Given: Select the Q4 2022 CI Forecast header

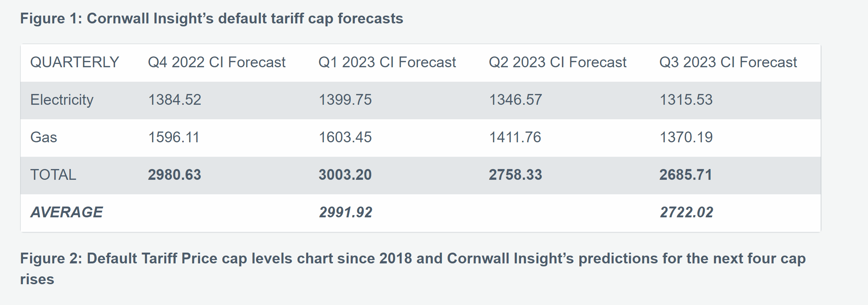Looking at the screenshot, I should click(217, 62).
